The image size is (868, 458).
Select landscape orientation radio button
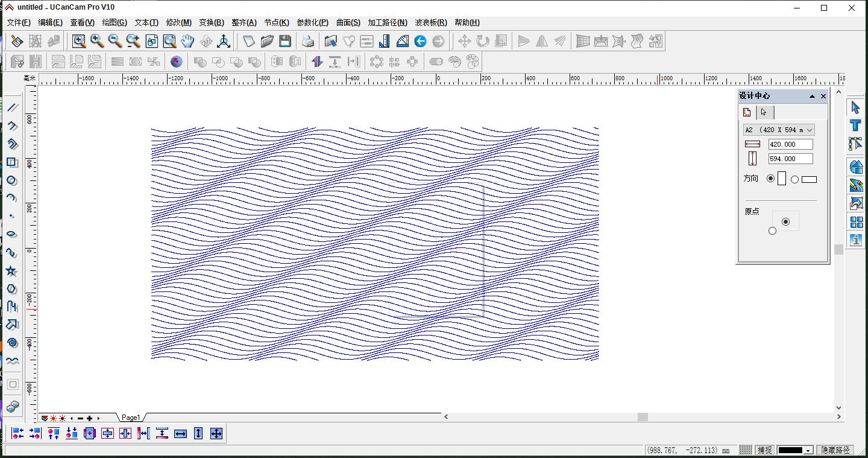(794, 179)
